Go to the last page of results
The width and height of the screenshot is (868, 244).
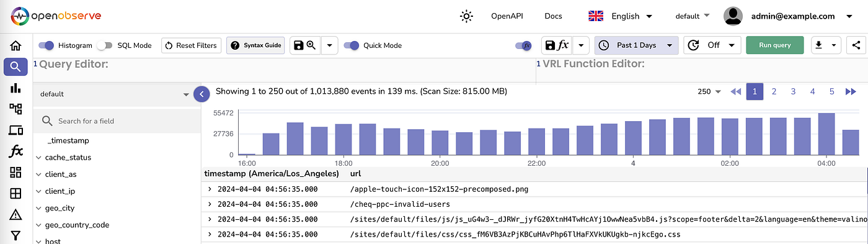tap(851, 91)
